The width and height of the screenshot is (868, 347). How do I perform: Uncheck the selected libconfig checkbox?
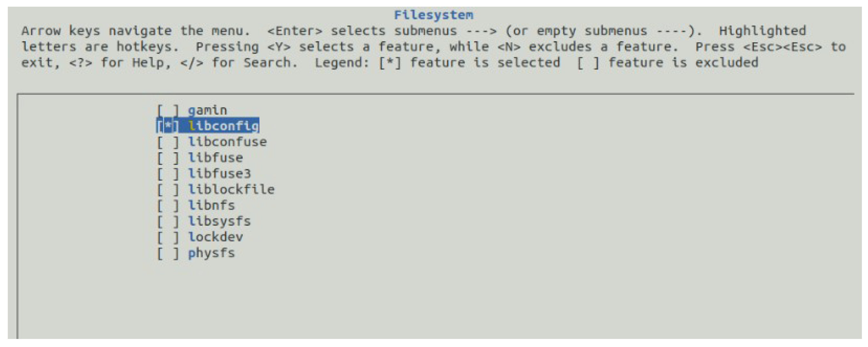[x=168, y=126]
